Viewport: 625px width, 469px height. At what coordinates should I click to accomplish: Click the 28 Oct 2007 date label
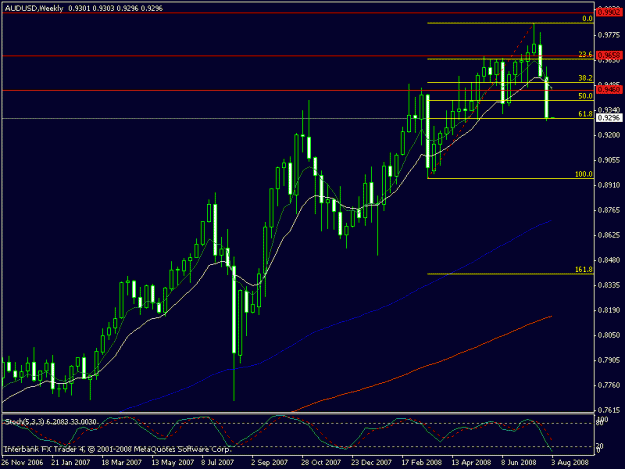point(320,463)
